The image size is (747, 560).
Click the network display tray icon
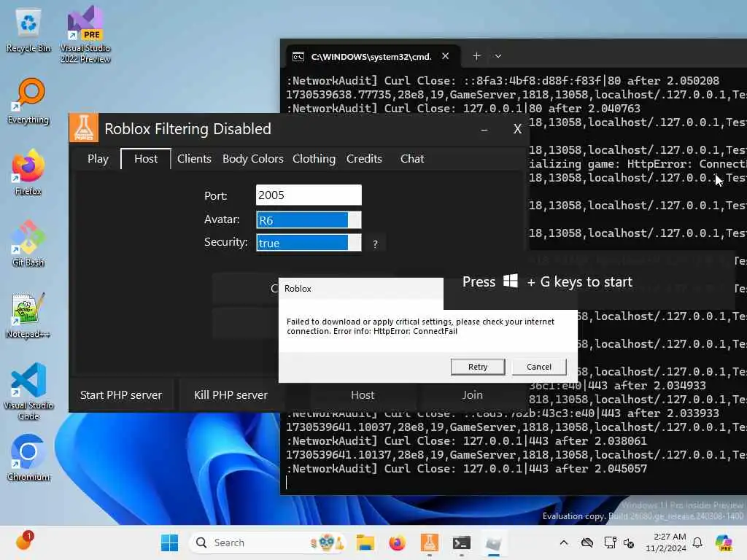[610, 542]
